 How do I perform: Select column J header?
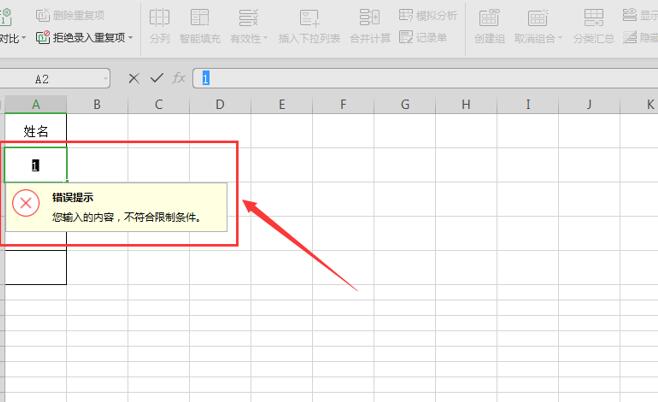coord(589,104)
